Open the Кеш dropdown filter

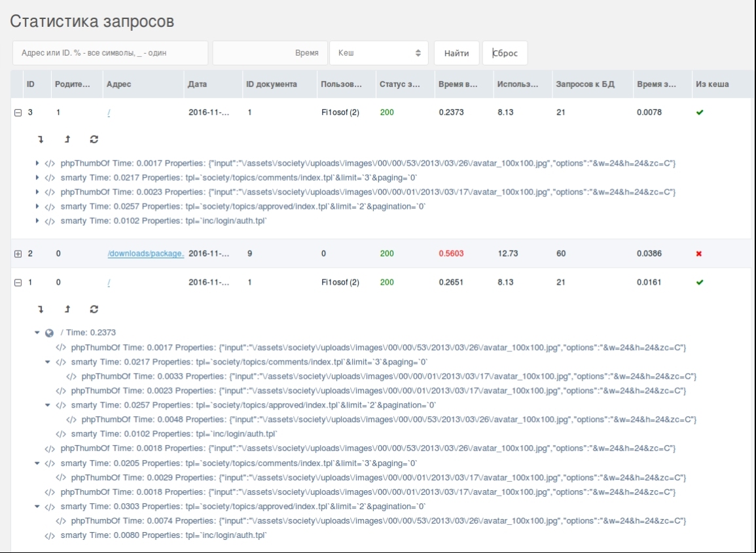379,54
